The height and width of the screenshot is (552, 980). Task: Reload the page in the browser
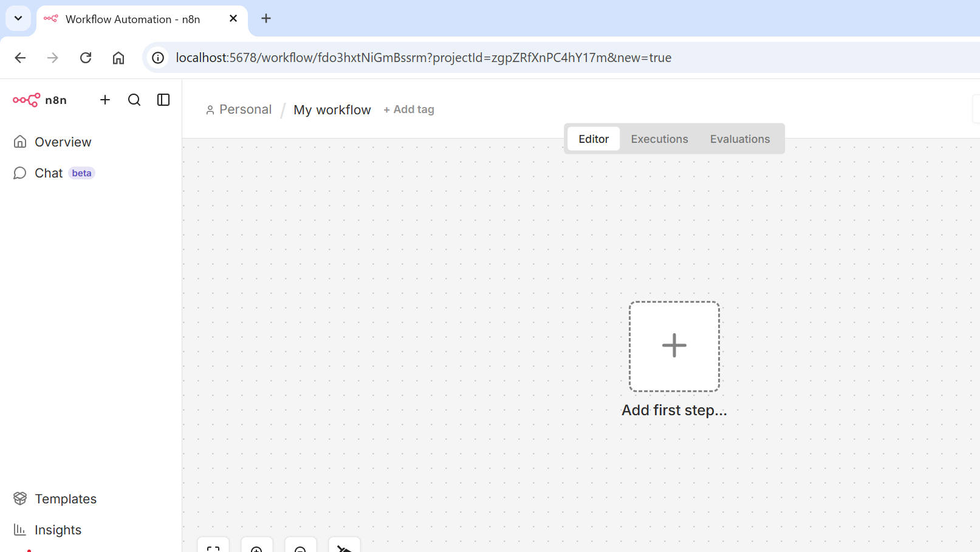coord(86,58)
